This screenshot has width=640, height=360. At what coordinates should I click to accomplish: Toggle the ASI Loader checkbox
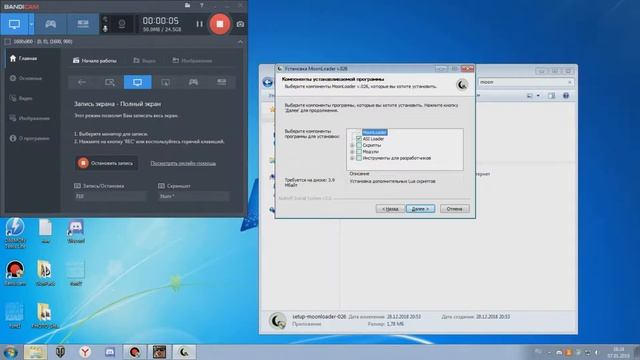tap(359, 139)
